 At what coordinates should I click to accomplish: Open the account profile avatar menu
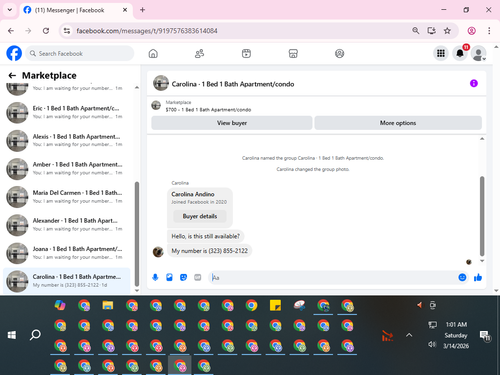479,53
